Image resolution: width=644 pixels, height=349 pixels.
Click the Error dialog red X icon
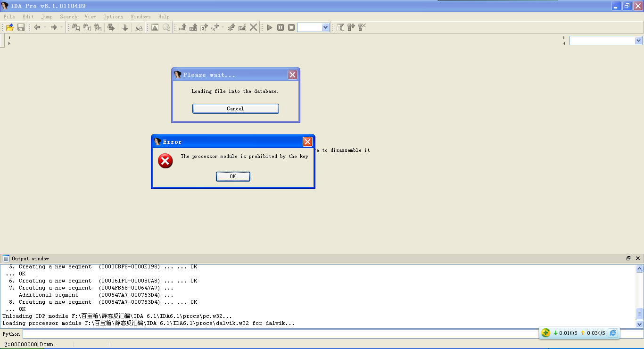(165, 161)
